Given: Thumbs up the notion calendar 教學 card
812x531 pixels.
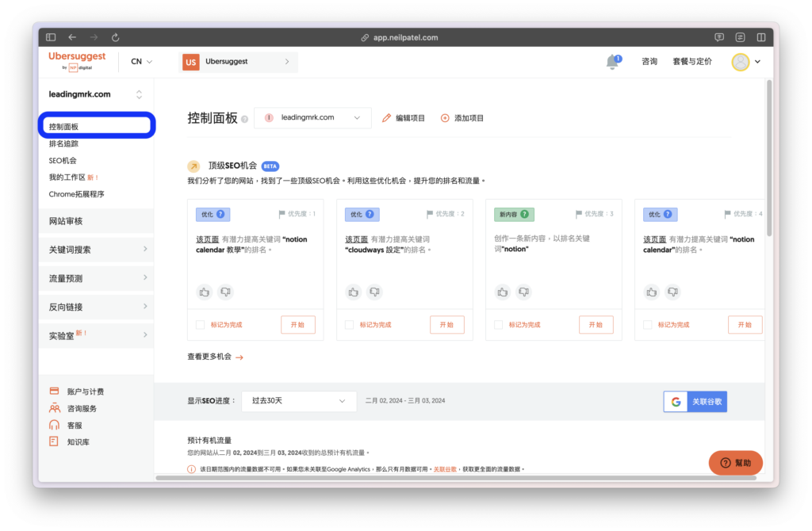Looking at the screenshot, I should coord(205,292).
